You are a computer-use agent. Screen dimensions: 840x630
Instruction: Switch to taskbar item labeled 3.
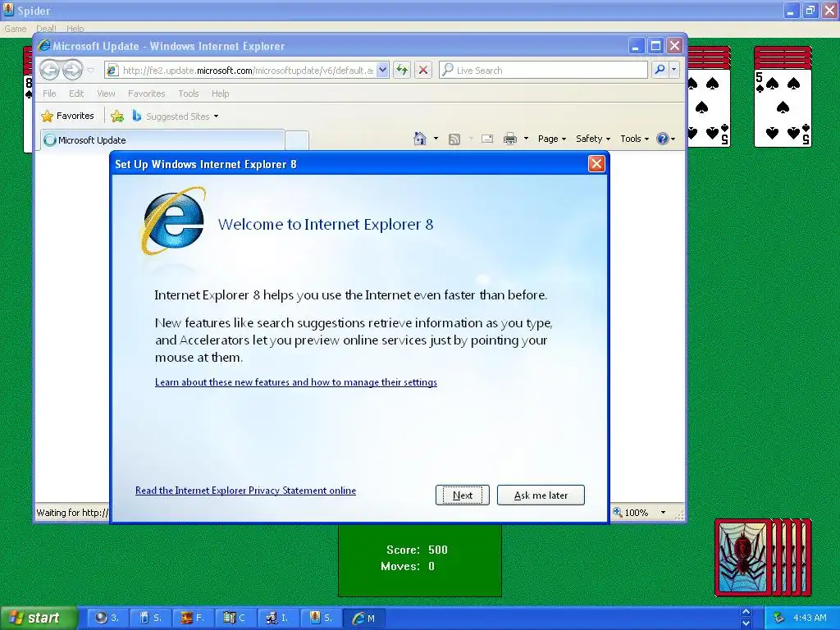tap(107, 618)
